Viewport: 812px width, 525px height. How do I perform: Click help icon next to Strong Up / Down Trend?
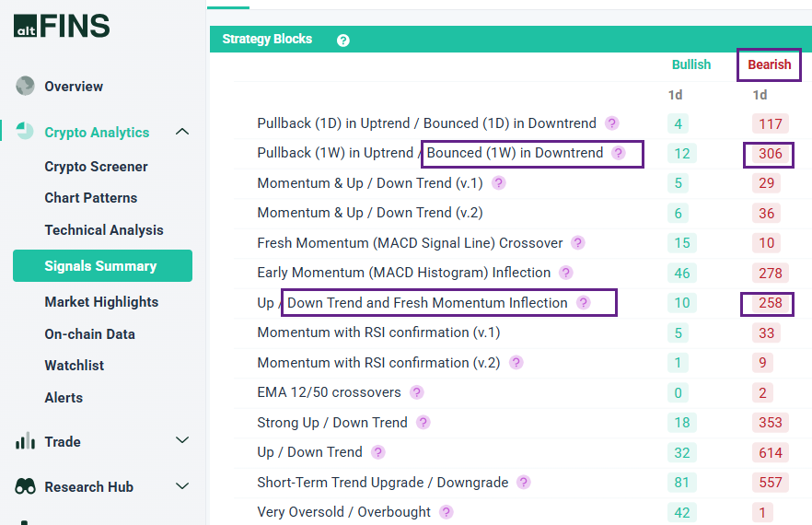tap(423, 423)
